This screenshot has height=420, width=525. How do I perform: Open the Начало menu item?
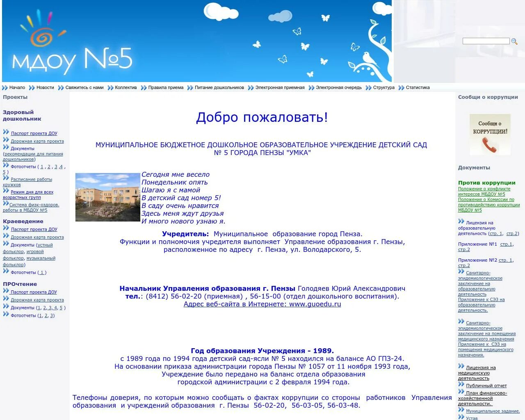coord(17,87)
